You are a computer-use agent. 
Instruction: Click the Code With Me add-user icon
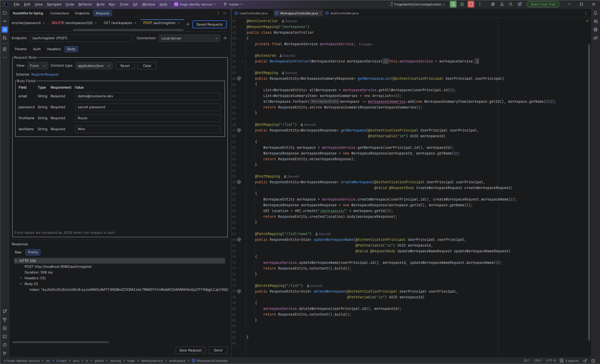click(502, 4)
